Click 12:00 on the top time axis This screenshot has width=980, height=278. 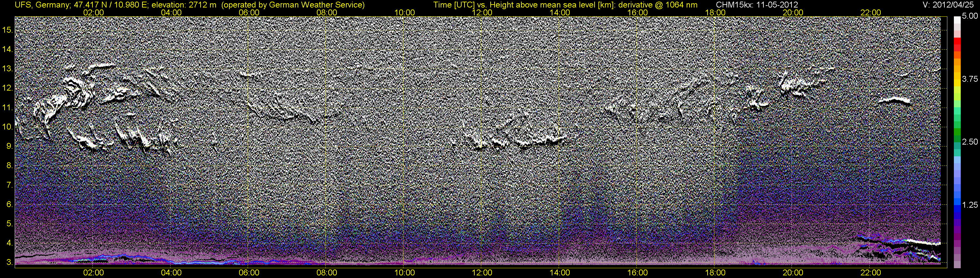(482, 12)
